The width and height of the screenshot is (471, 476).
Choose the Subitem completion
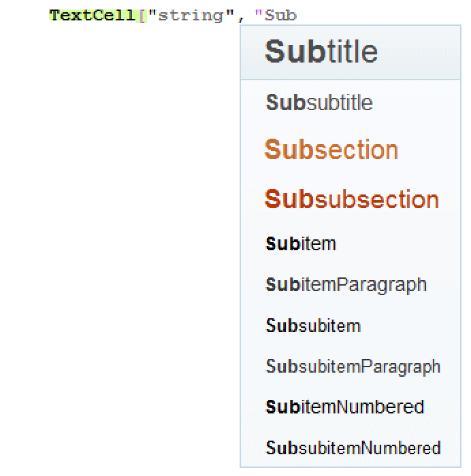[x=301, y=243]
